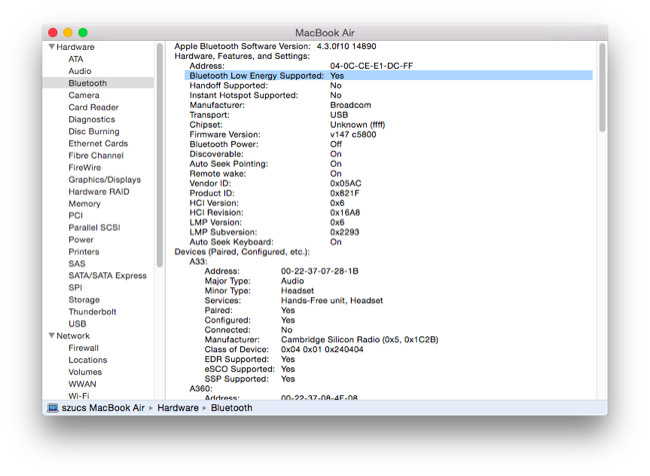
Task: Collapse the Network section triangle
Action: [x=52, y=335]
